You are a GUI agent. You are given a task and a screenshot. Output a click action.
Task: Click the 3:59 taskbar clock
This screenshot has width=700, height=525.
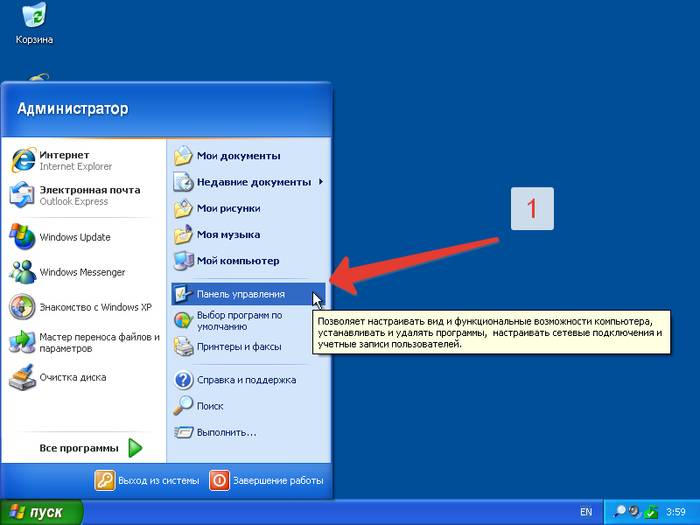(675, 512)
